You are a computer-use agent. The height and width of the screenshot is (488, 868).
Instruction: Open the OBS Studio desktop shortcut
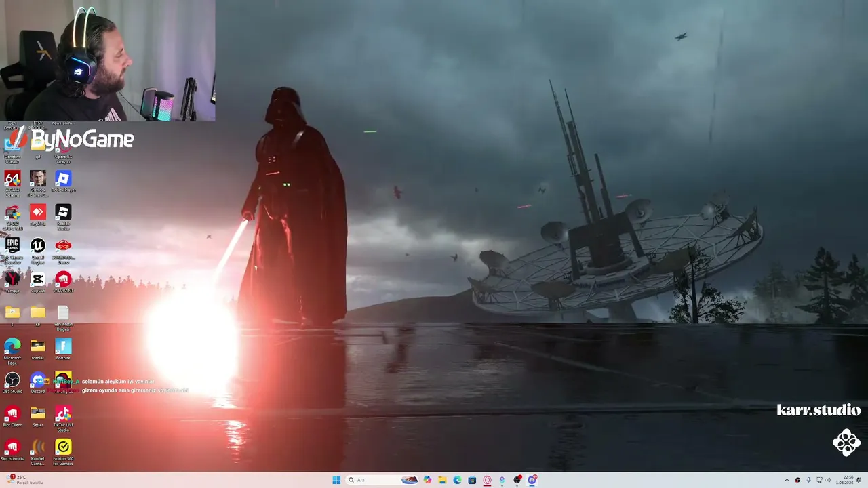point(12,382)
